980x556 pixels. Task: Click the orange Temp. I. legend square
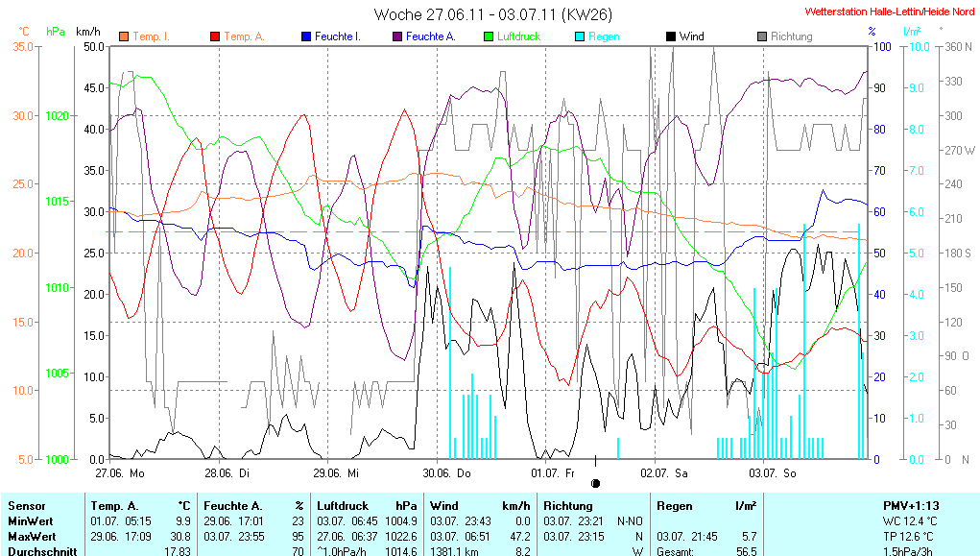pyautogui.click(x=124, y=36)
